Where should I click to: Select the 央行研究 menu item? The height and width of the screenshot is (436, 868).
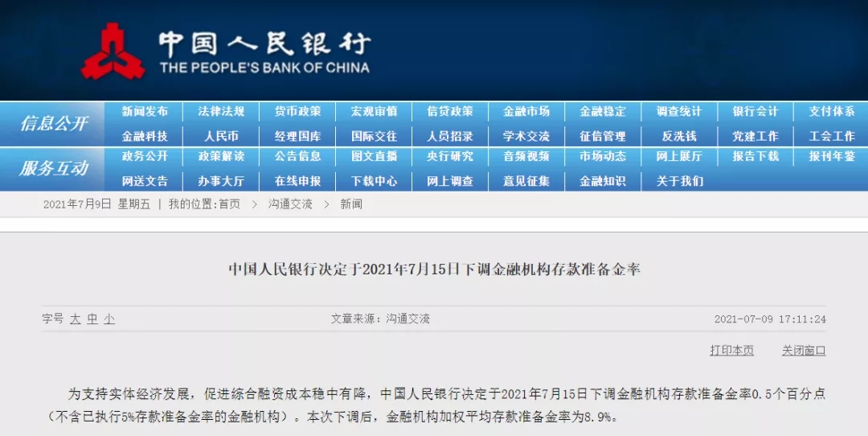coord(449,156)
